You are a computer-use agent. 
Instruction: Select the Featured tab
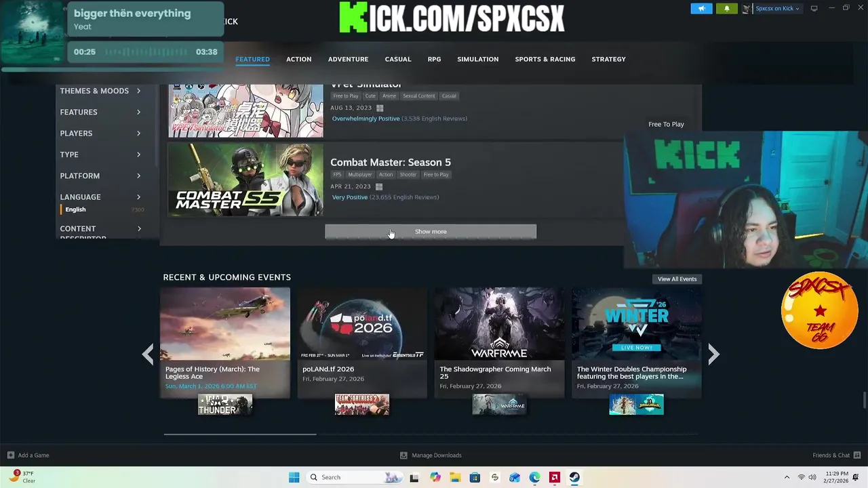[x=252, y=59]
